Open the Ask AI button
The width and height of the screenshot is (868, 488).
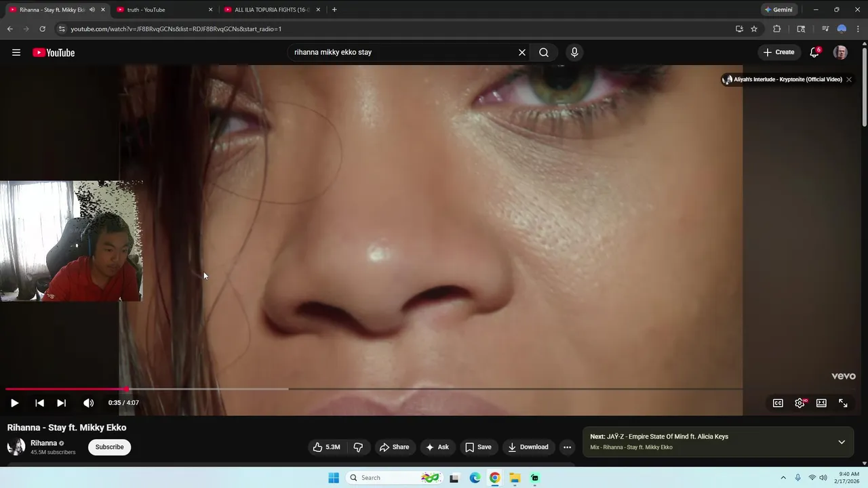pos(437,447)
